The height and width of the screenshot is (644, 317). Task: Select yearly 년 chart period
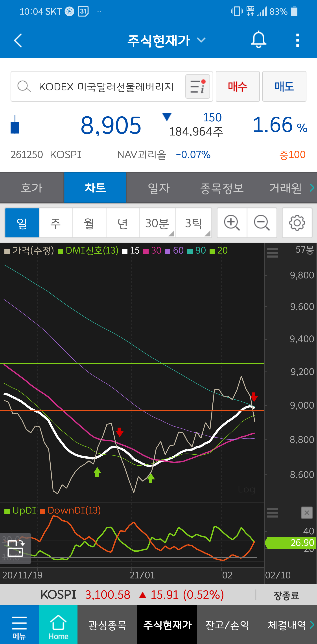123,223
